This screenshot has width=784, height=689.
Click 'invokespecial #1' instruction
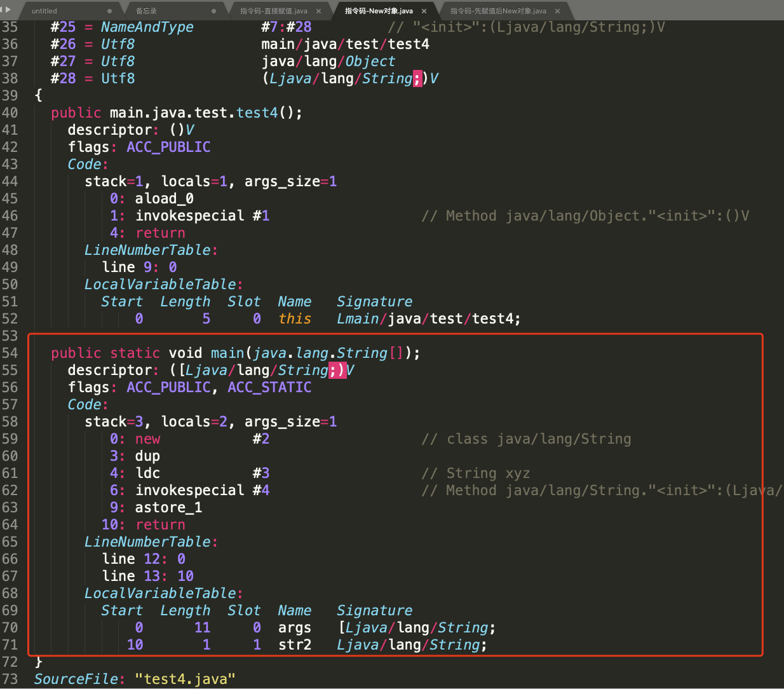(x=202, y=215)
